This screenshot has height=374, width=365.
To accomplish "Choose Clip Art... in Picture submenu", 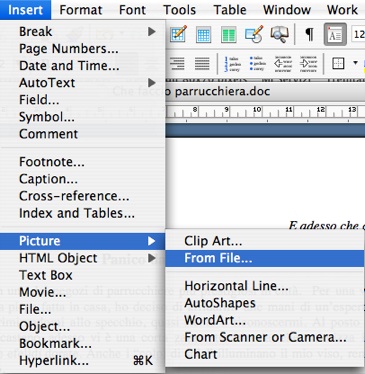I will (x=265, y=241).
